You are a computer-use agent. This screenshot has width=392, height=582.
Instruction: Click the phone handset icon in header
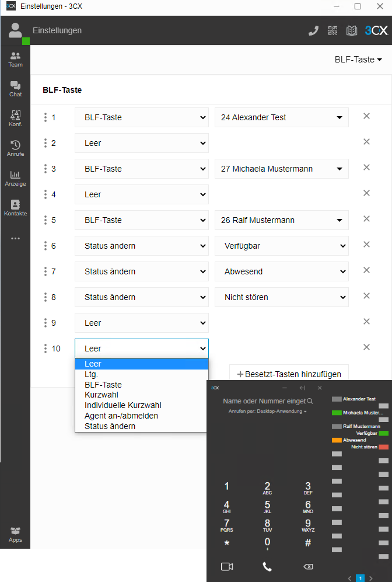tap(313, 31)
